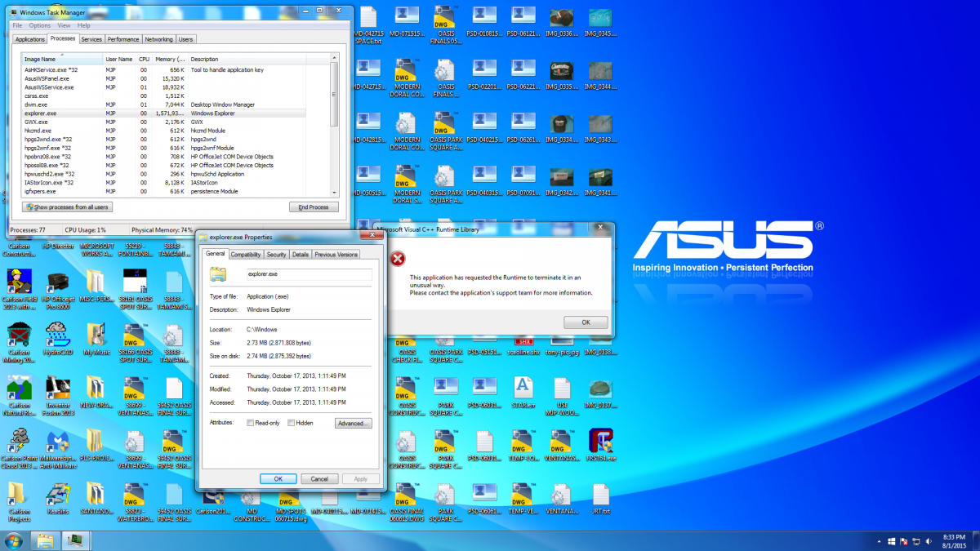Open the FRST64.exe desktop icon
This screenshot has width=980, height=551.
coord(601,446)
